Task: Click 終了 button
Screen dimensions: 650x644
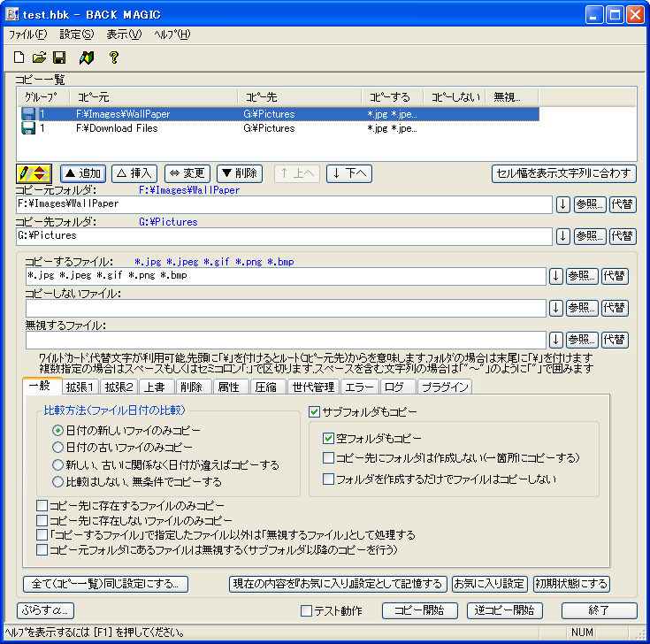Action: coord(599,610)
